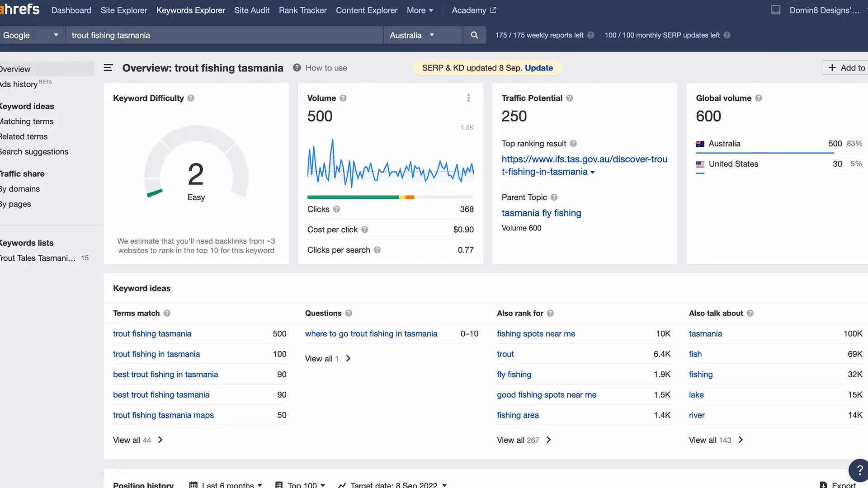Click the Update SERP link
Image resolution: width=868 pixels, height=488 pixels.
pos(539,68)
